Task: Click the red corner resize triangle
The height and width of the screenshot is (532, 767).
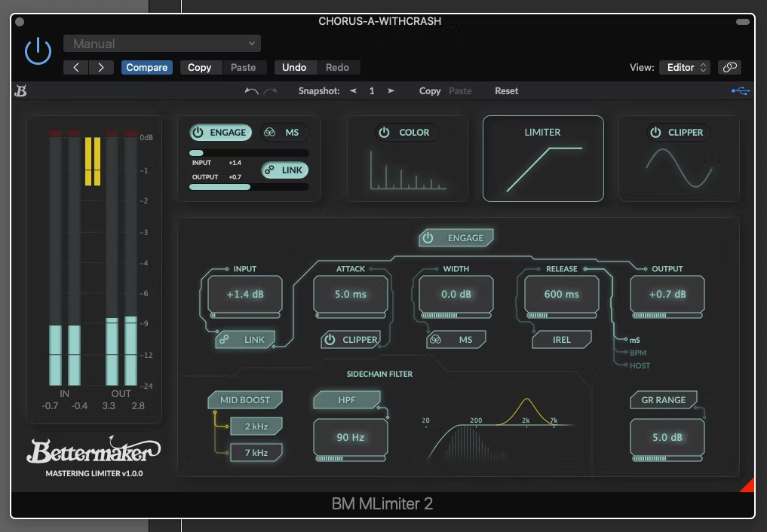Action: coord(748,485)
